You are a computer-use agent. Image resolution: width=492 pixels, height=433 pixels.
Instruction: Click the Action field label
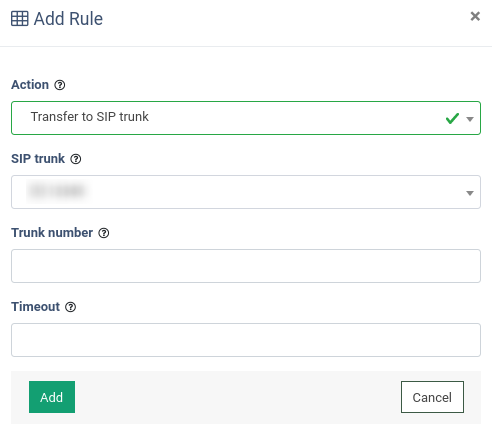click(30, 85)
